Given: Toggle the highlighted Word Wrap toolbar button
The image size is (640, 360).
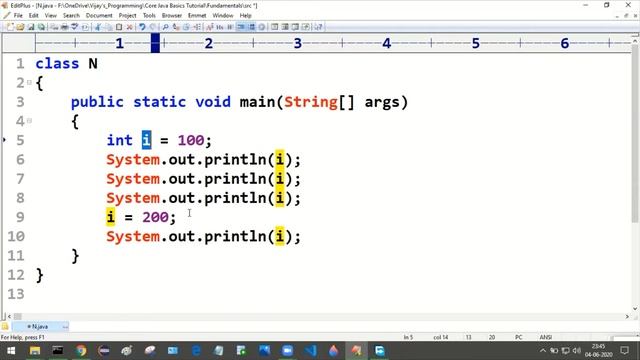Looking at the screenshot, I should pyautogui.click(x=241, y=27).
